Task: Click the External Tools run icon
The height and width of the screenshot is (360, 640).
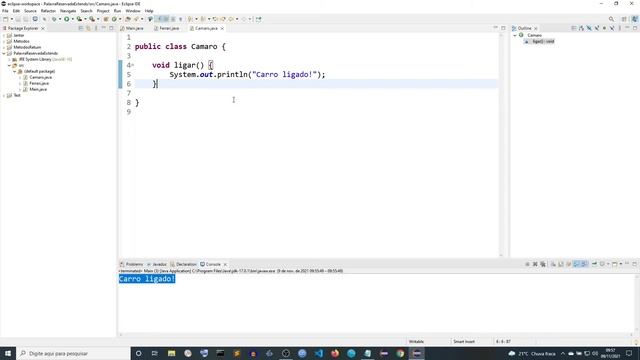Action: pos(92,19)
